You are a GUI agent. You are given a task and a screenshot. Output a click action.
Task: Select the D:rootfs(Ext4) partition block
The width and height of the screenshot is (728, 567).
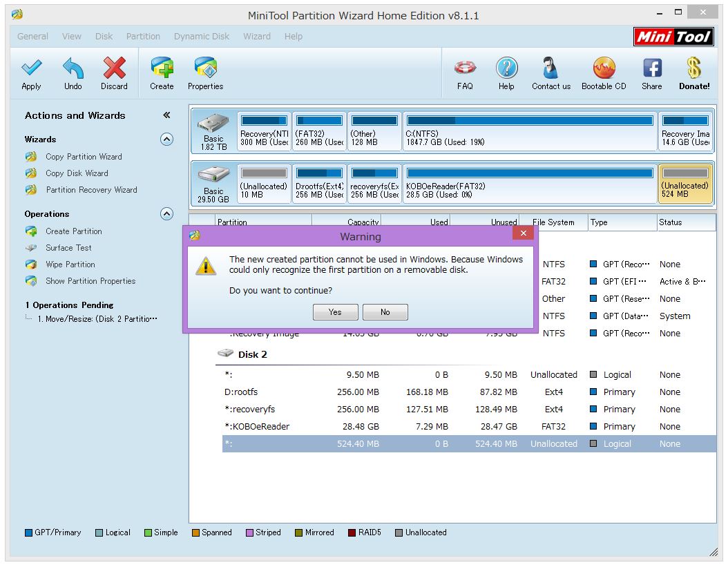[319, 184]
